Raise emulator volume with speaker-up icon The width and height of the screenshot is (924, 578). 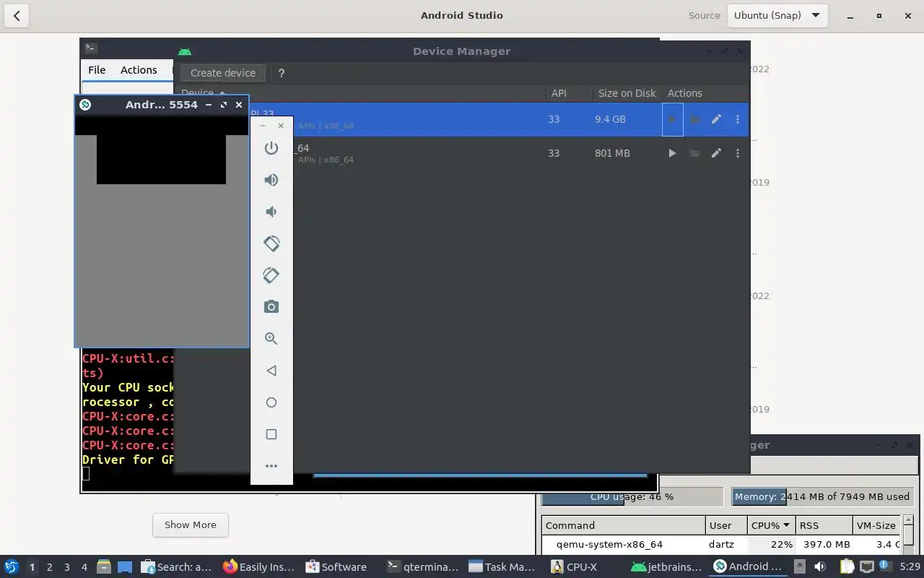pos(271,180)
